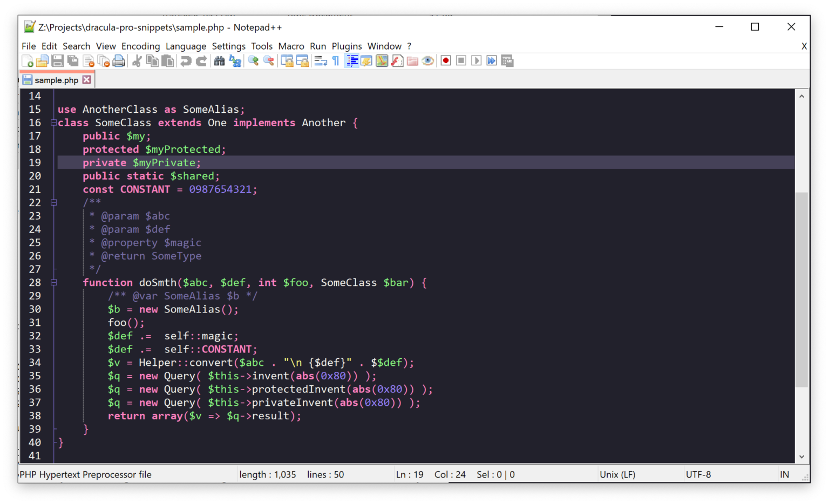Image resolution: width=829 pixels, height=504 pixels.
Task: Close sample.php with its tab close icon
Action: click(x=86, y=79)
